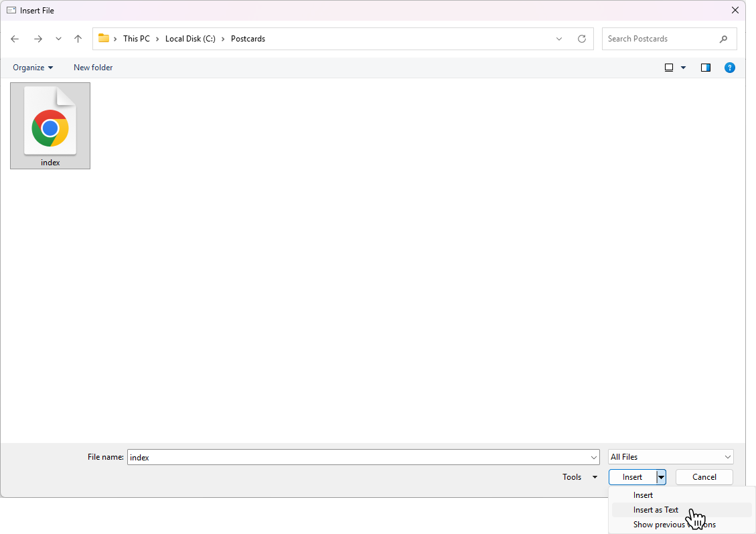Expand the chevron before This PC
The width and height of the screenshot is (756, 534).
coord(115,39)
